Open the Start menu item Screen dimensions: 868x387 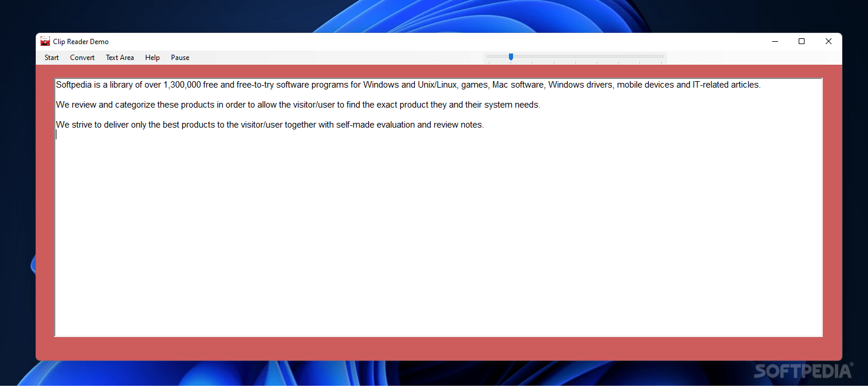pos(52,58)
